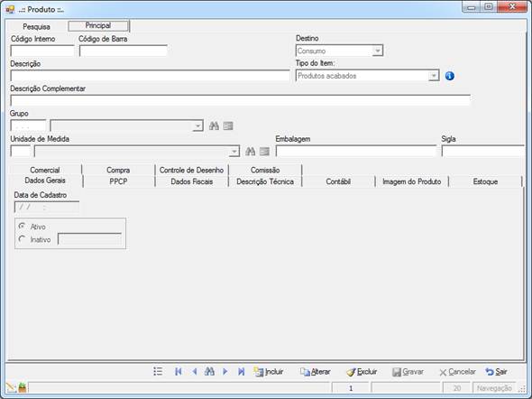Click the Unidade de Medida code field
Screen dimensions: 532x399
21,152
